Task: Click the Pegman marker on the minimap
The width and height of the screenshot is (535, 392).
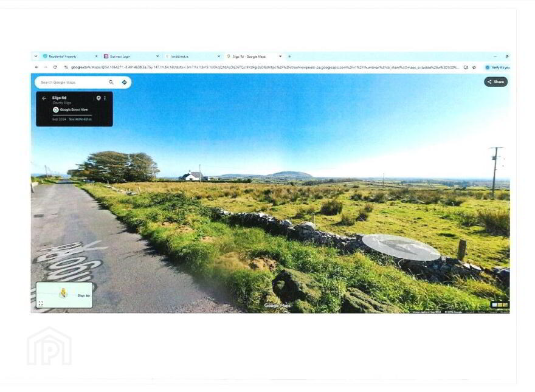Action: pyautogui.click(x=63, y=293)
